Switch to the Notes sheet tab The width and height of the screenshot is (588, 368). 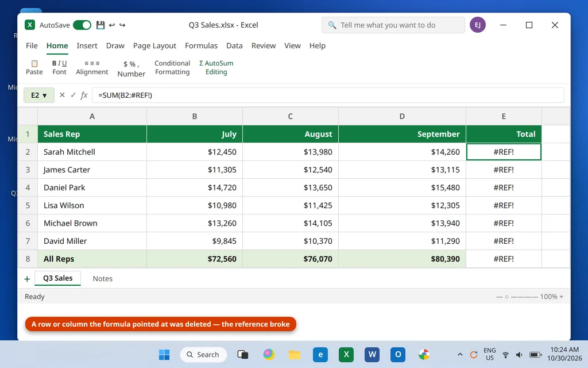(x=102, y=279)
